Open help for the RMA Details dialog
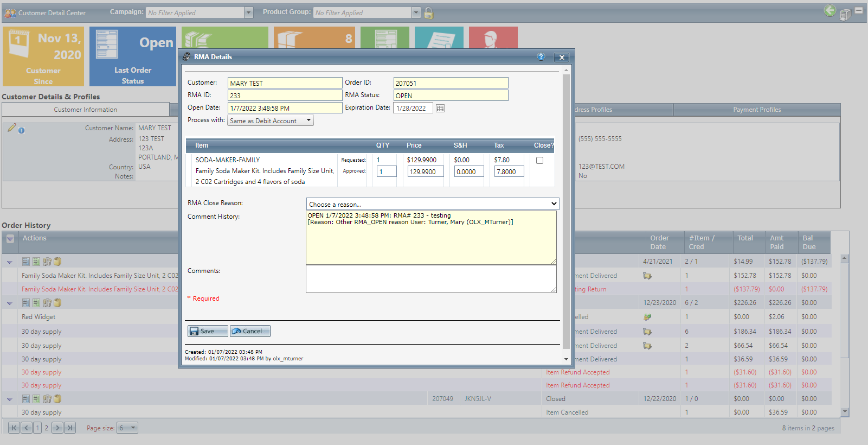 (541, 56)
